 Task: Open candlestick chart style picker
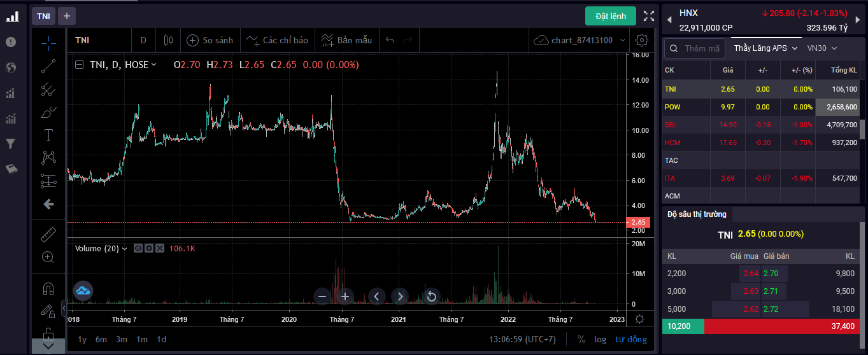pos(168,40)
